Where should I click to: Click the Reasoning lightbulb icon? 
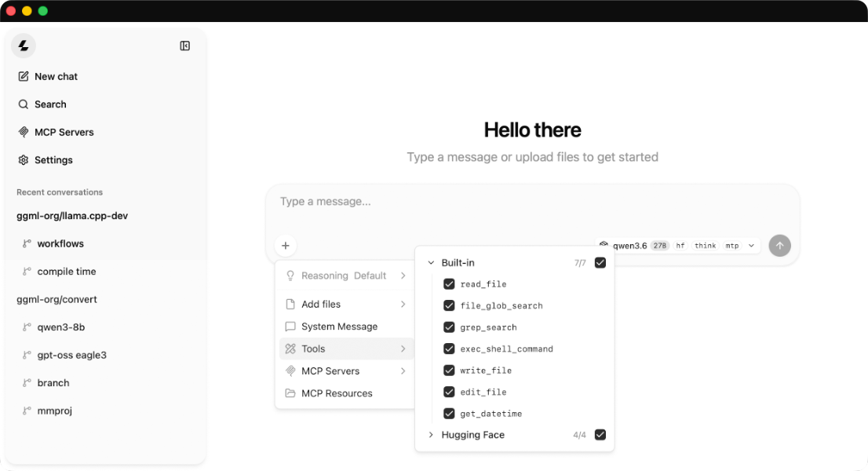click(x=290, y=276)
